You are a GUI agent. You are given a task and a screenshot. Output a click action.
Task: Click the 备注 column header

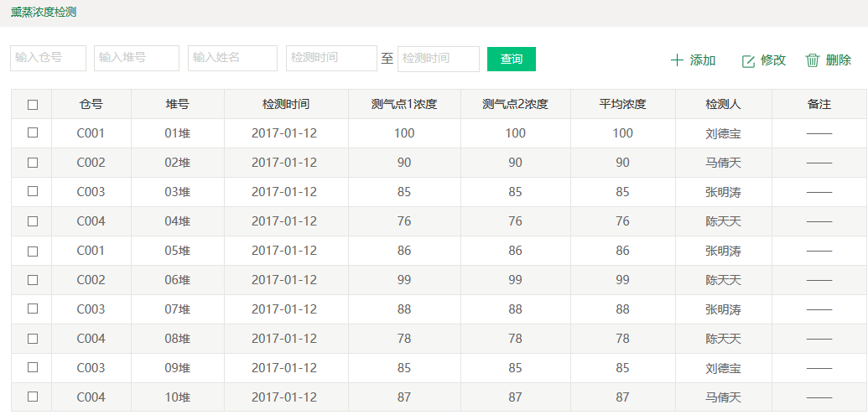pos(819,104)
